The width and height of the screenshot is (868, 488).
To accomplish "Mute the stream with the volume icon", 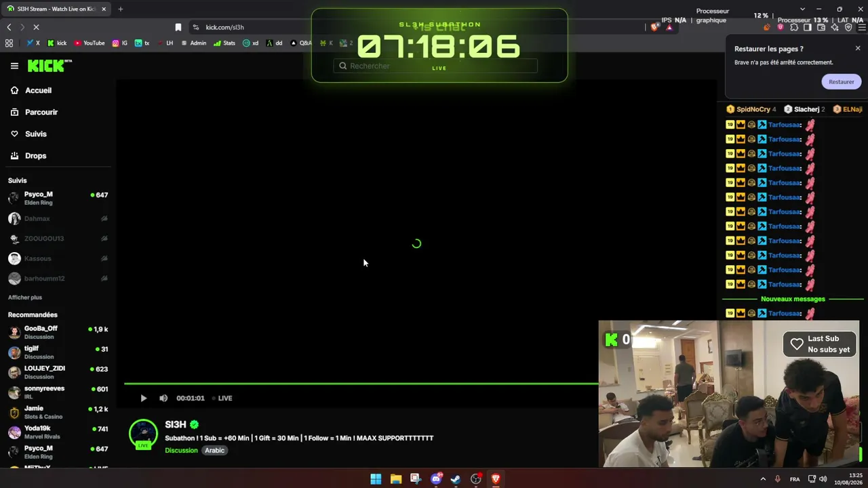I will 163,398.
